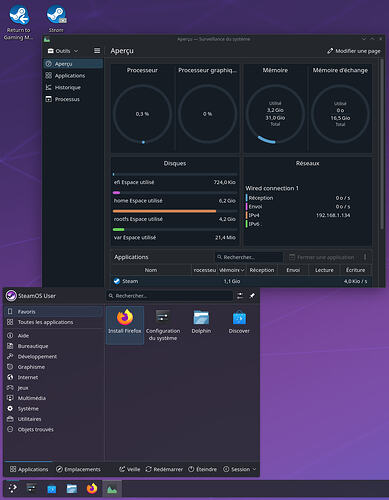
Task: Select the Steam row in the applications table
Action: tap(241, 281)
